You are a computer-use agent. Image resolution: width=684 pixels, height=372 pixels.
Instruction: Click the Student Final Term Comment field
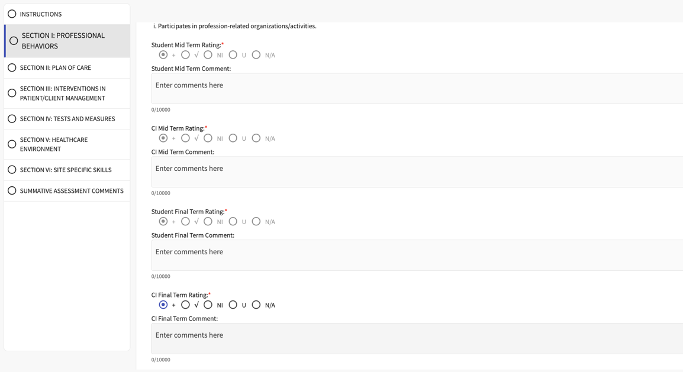[x=417, y=255]
